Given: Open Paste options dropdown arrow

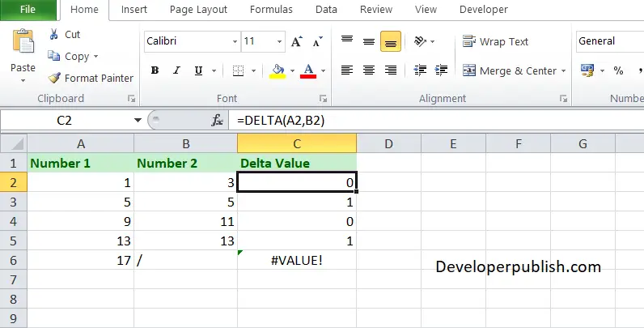Looking at the screenshot, I should pyautogui.click(x=23, y=80).
